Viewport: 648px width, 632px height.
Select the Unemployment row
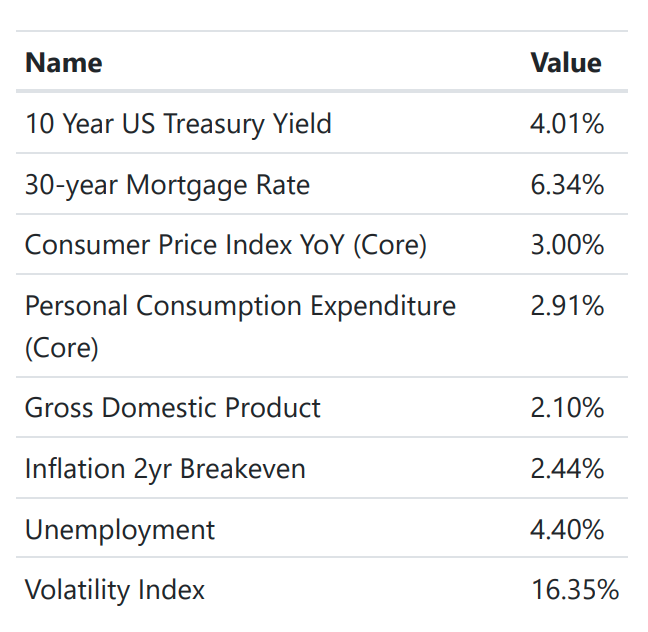(322, 528)
